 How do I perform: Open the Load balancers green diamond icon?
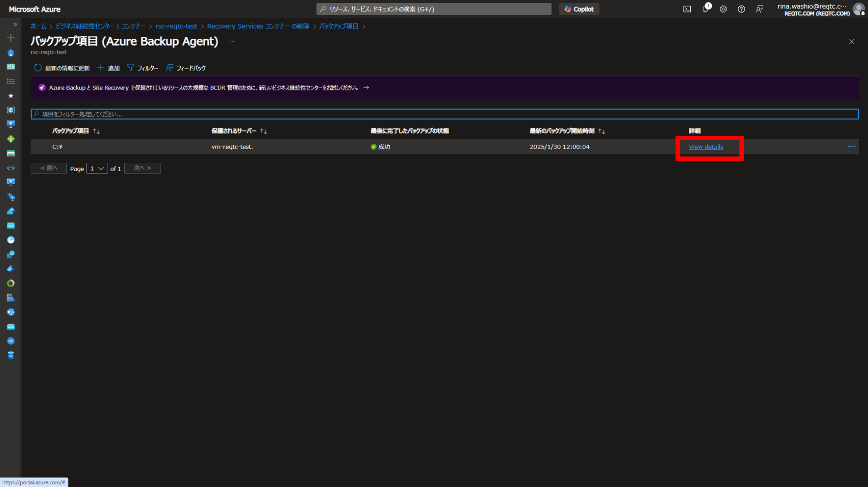coord(11,139)
